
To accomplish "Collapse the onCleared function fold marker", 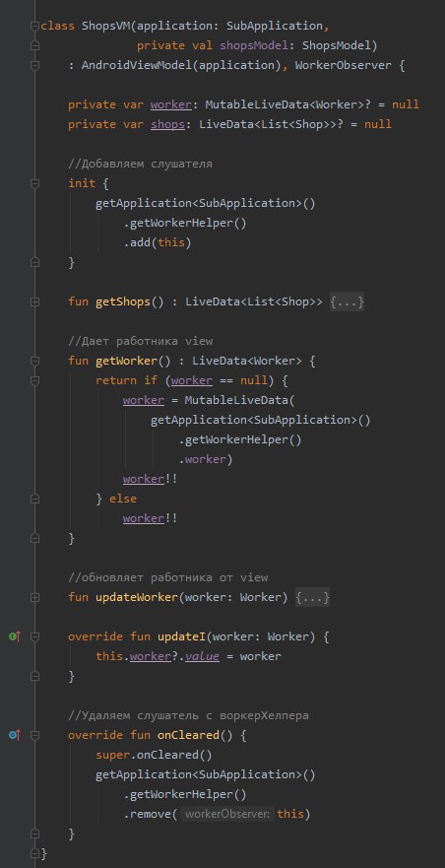I will (x=34, y=735).
